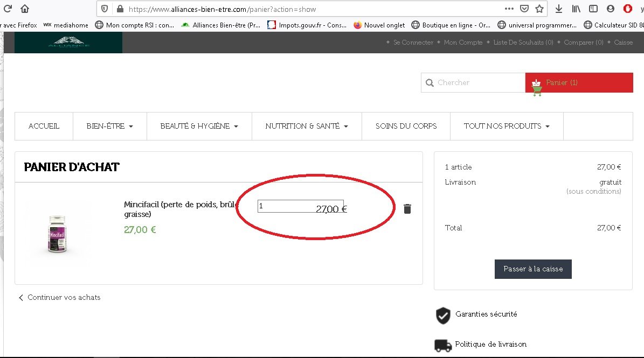Screen dimensions: 644x358
Task: Delete Mincifacil from cart with trash icon
Action: click(x=407, y=209)
